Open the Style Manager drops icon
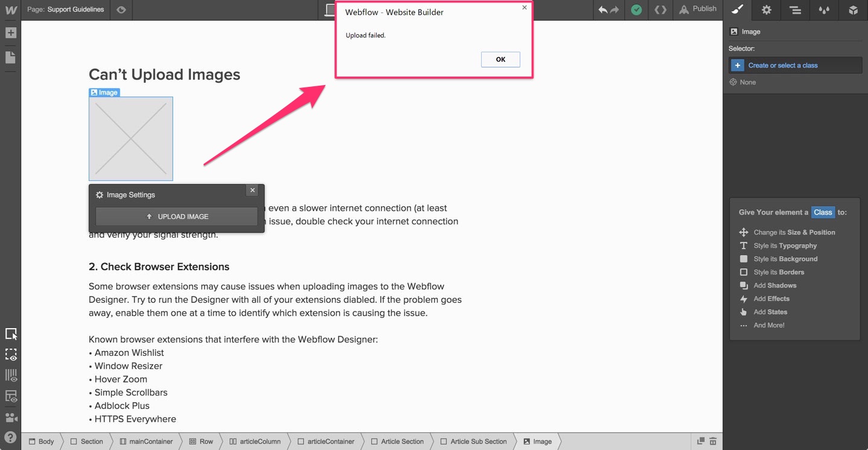Screen dimensions: 868x450 click(824, 10)
